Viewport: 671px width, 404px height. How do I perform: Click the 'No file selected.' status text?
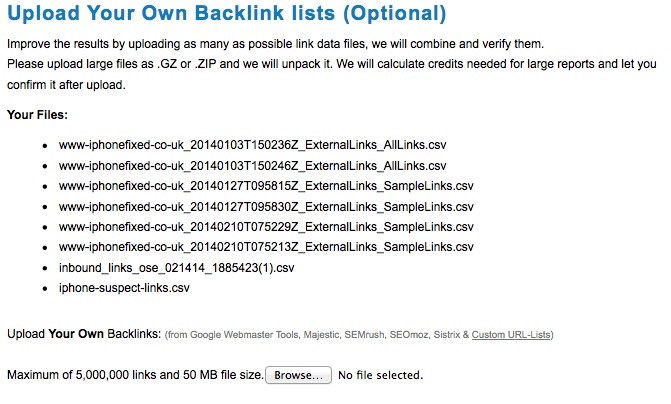click(x=380, y=375)
